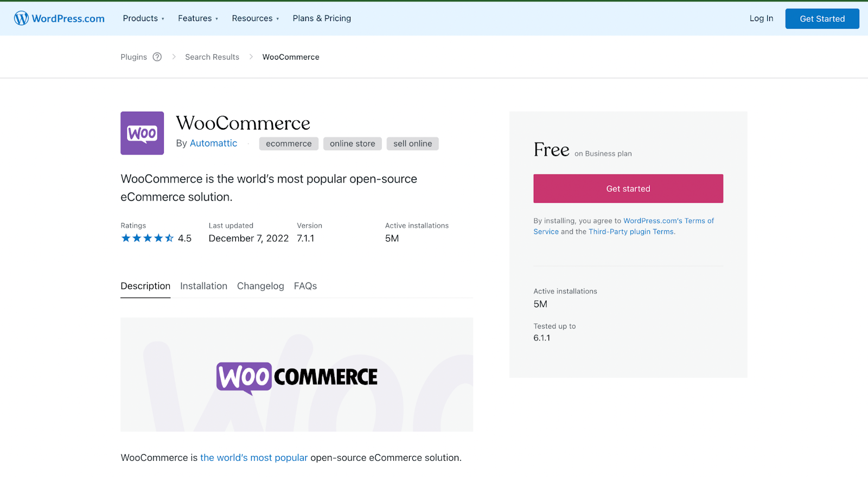Image resolution: width=868 pixels, height=477 pixels.
Task: Click the blue Get Started button
Action: point(822,18)
